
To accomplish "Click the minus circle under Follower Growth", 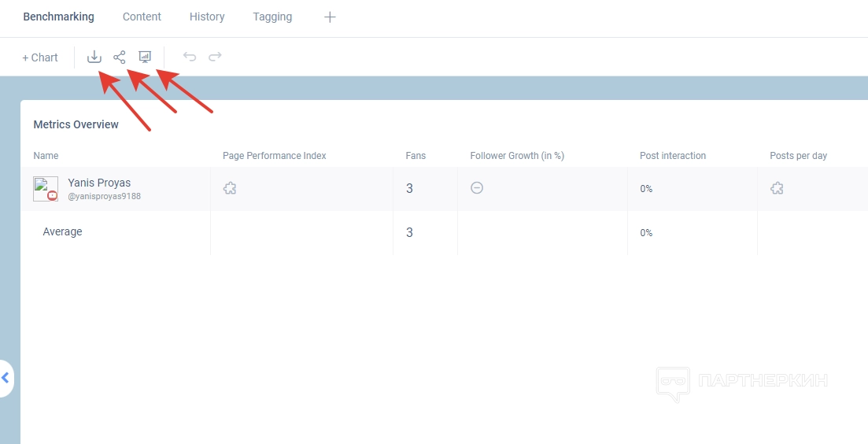I will click(477, 188).
